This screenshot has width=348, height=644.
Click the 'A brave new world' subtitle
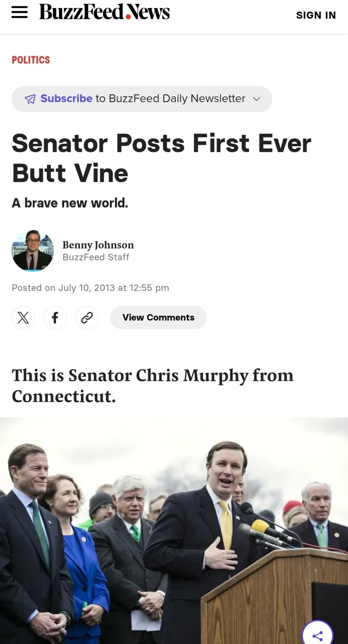pyautogui.click(x=70, y=203)
